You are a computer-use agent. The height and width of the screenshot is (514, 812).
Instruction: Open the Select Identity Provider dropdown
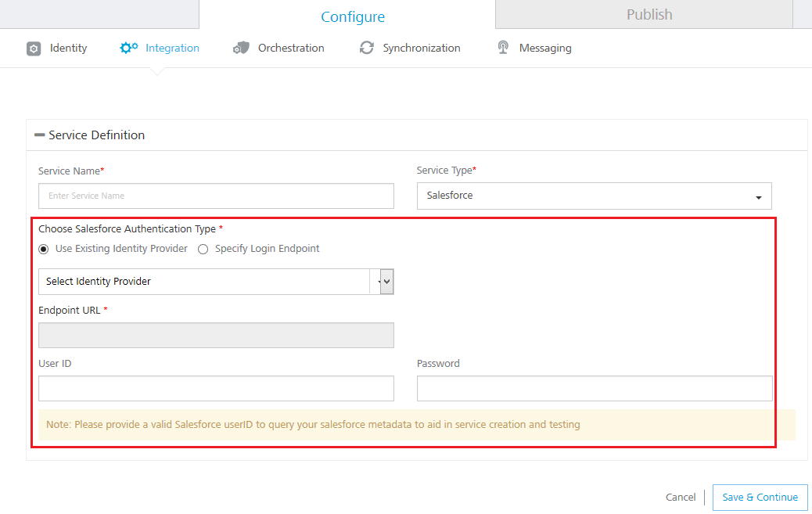click(216, 282)
